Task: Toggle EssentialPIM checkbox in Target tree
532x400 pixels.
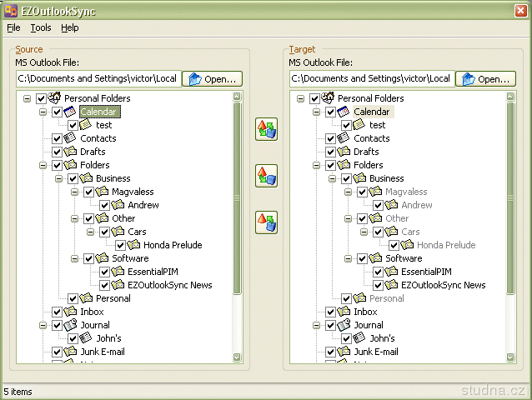Action: 378,272
